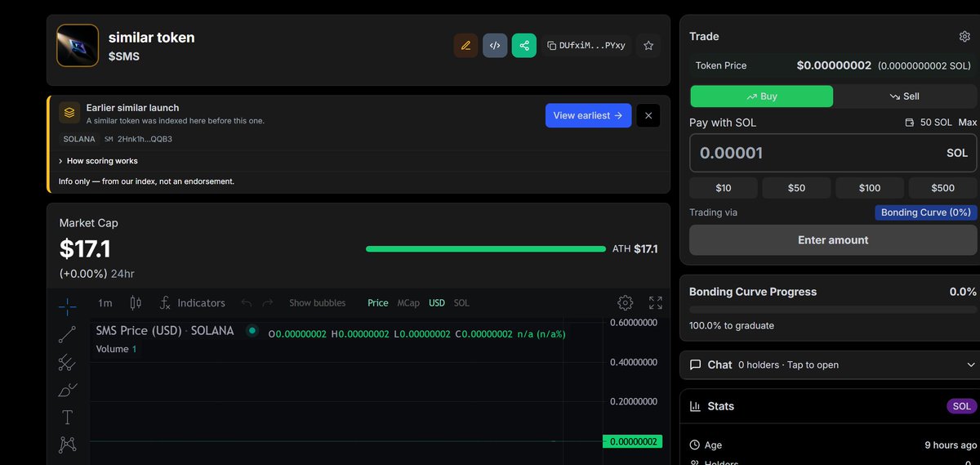Open the embed code icon button
Image resolution: width=980 pixels, height=465 pixels.
tap(495, 46)
